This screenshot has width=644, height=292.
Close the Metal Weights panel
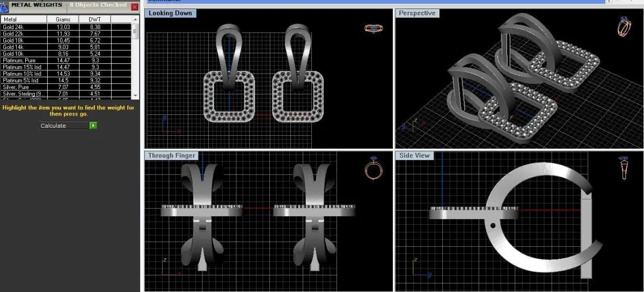[x=135, y=6]
